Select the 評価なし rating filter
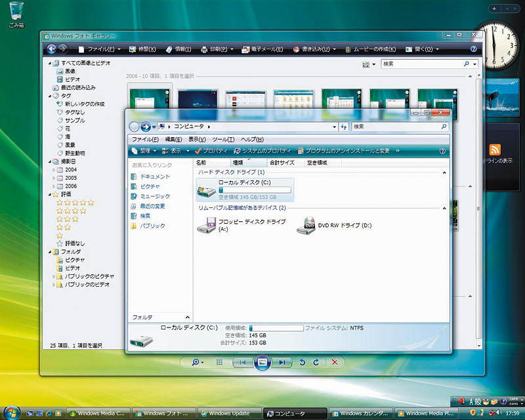 click(x=74, y=243)
